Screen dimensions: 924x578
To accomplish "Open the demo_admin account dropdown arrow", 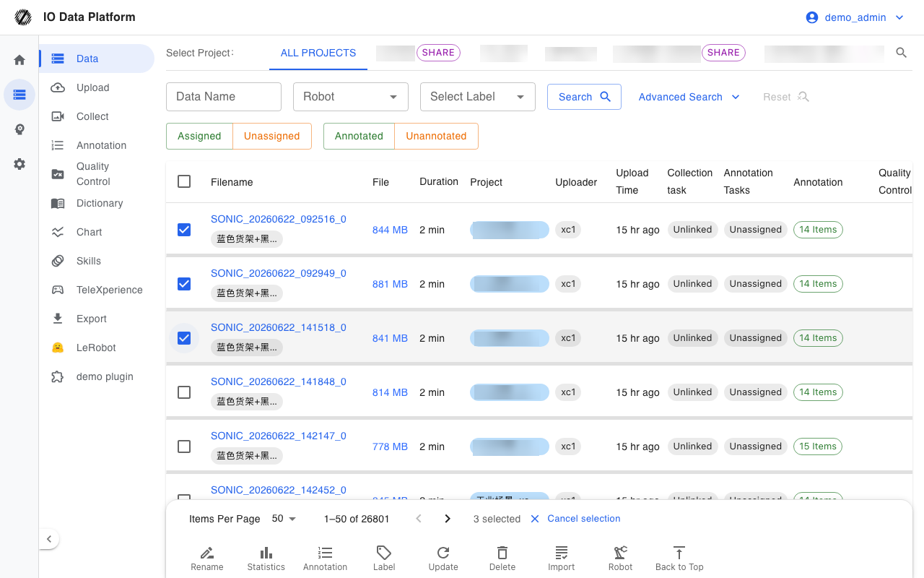I will tap(899, 17).
